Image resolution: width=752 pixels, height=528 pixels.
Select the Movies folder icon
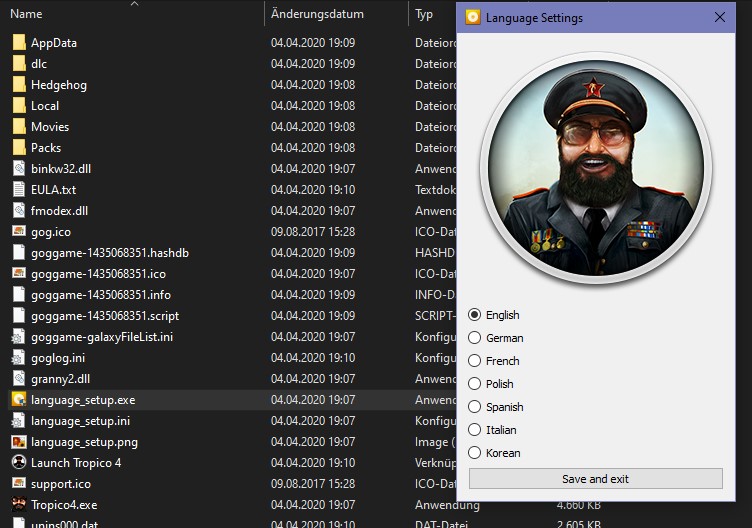click(x=19, y=127)
